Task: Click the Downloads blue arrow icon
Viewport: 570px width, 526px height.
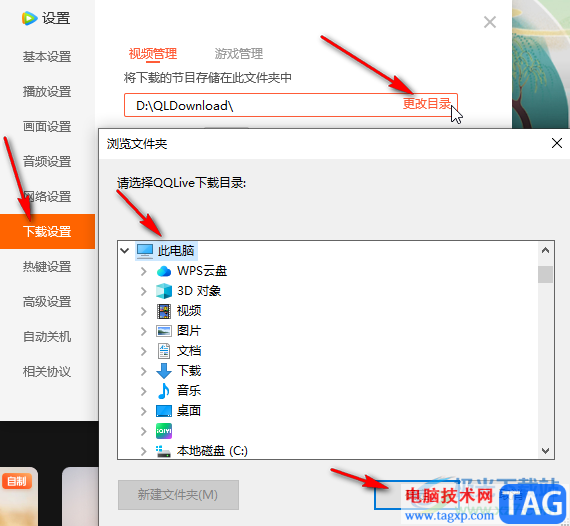Action: [x=164, y=371]
